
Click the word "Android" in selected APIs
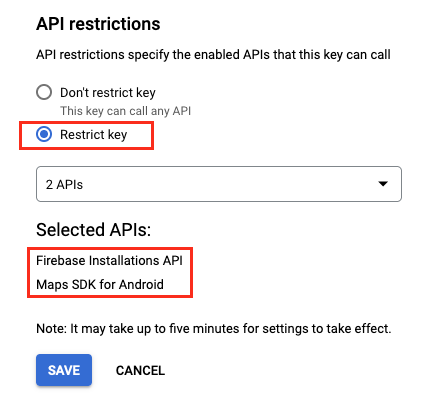(141, 284)
